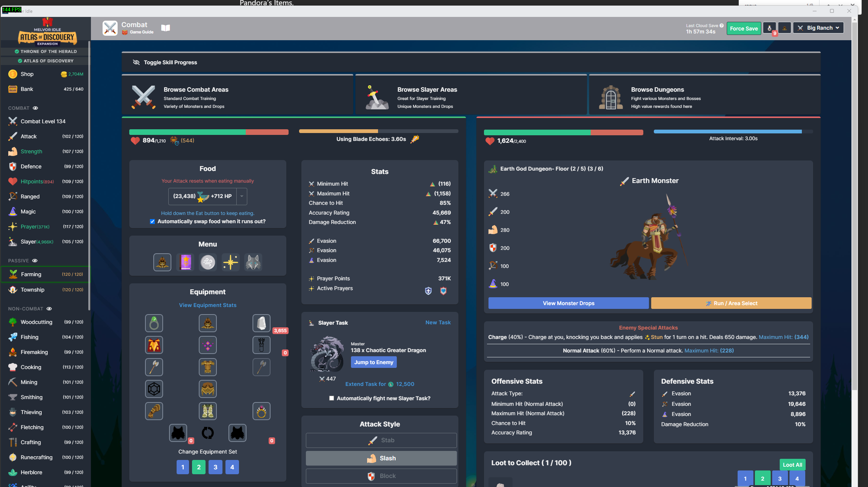The image size is (868, 487).
Task: Open the potion icon next to Force Save
Action: click(769, 27)
